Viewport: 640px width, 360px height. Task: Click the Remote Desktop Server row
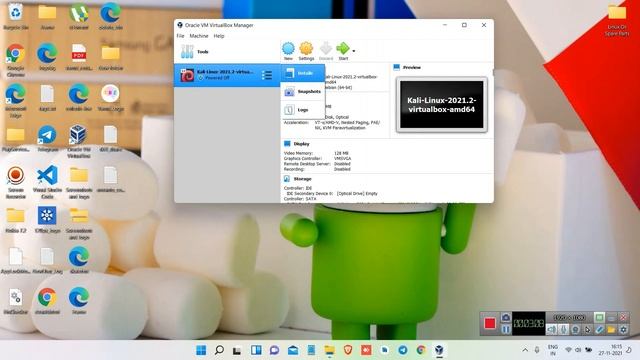click(x=317, y=164)
